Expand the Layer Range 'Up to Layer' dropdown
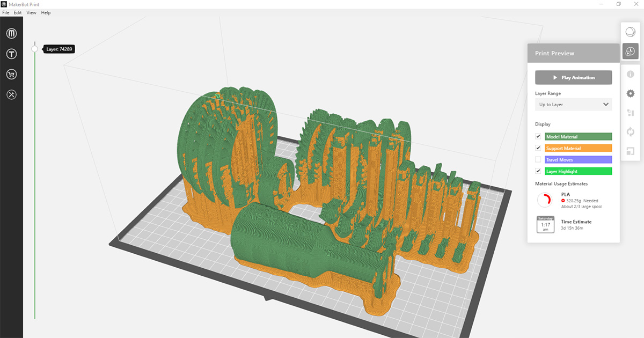 coord(573,105)
